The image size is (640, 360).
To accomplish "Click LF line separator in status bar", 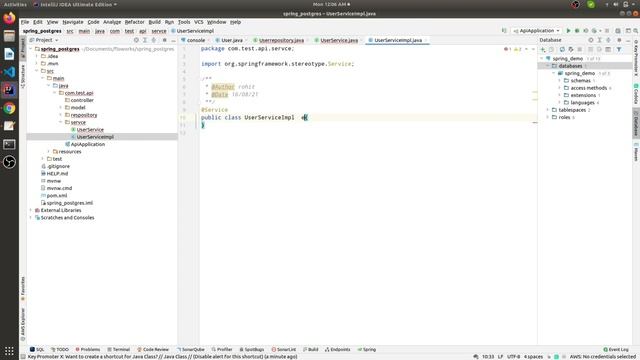I will pyautogui.click(x=500, y=356).
